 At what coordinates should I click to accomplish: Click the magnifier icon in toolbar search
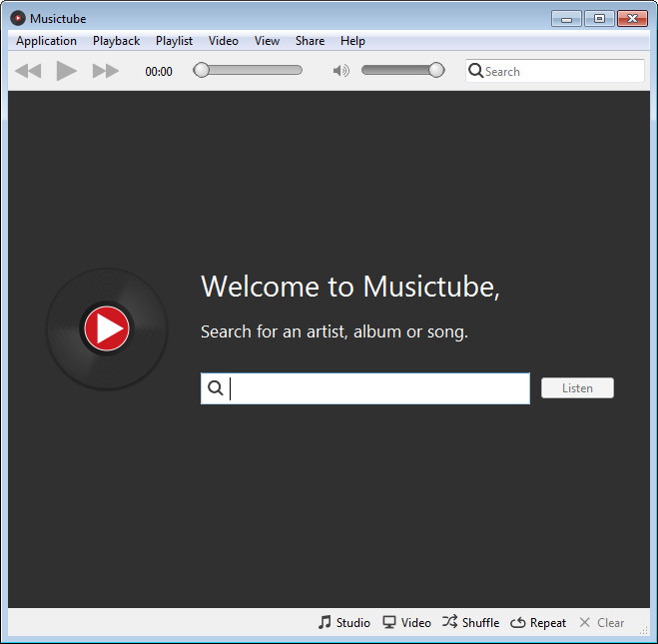475,71
